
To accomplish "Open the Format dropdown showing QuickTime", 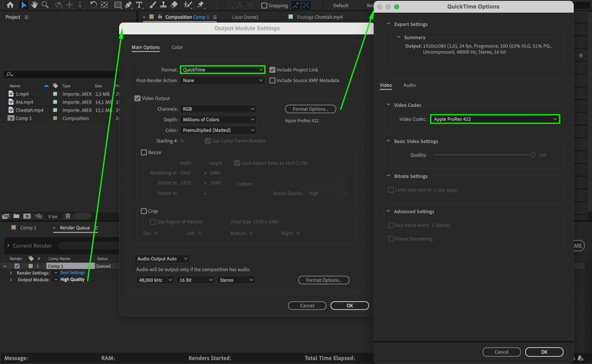I will click(x=222, y=70).
